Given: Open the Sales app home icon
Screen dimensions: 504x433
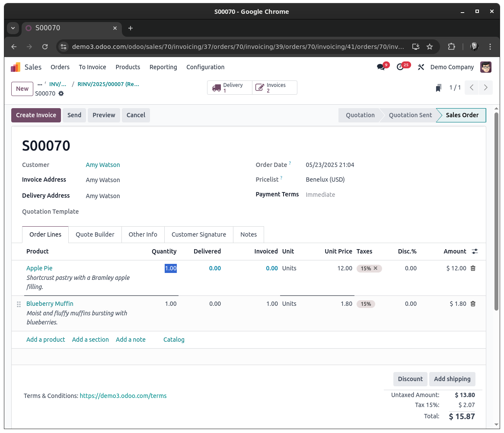Looking at the screenshot, I should point(16,67).
